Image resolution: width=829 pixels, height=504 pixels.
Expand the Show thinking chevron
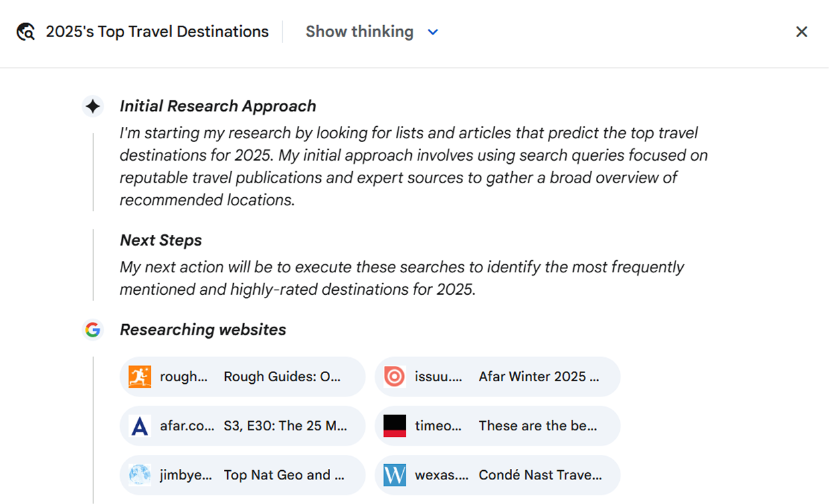(433, 32)
